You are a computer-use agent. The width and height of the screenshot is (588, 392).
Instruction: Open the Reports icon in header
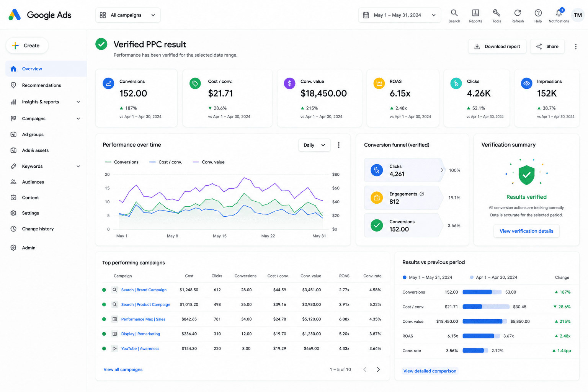point(475,16)
